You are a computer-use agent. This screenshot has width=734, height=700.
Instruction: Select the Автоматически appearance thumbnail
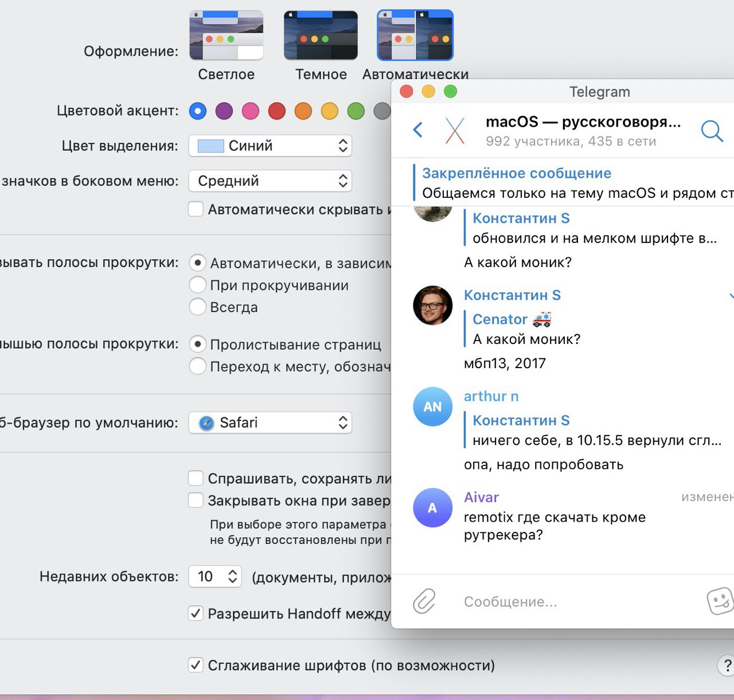(x=415, y=35)
